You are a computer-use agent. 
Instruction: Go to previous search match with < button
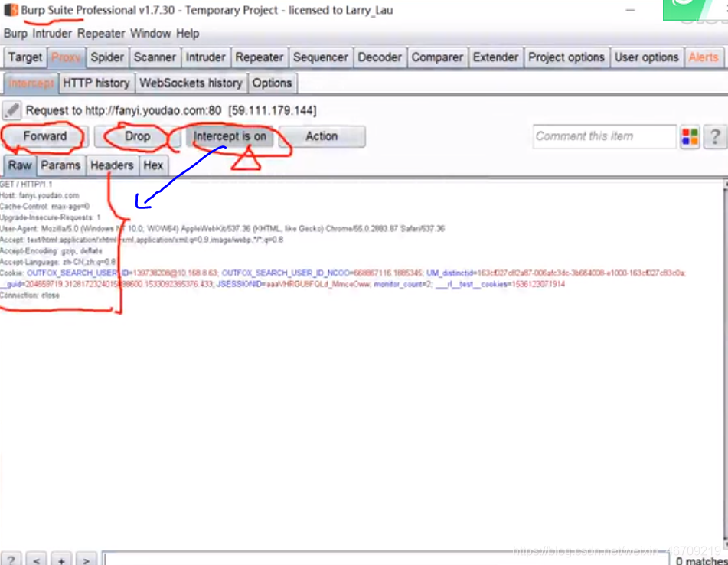tap(36, 559)
